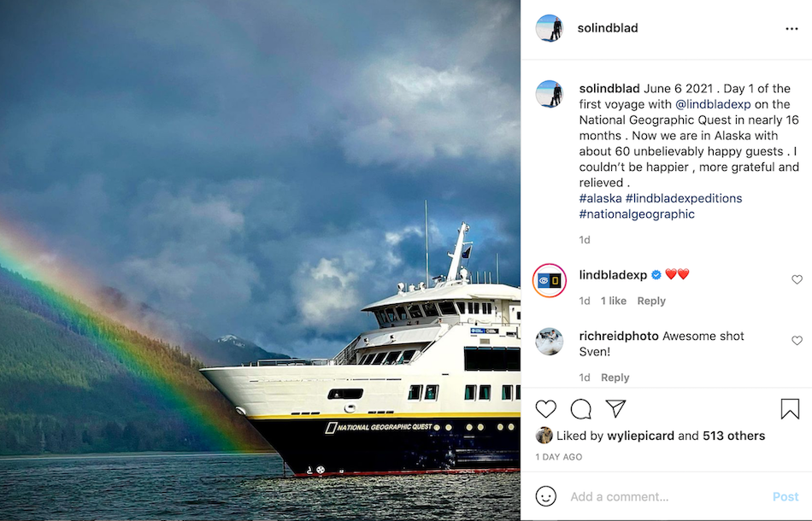Share post with paper plane icon
The height and width of the screenshot is (521, 812).
615,408
